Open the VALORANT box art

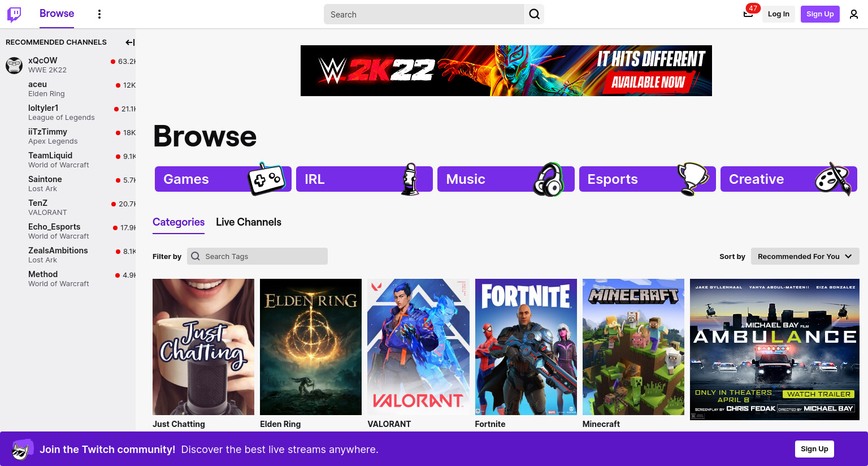click(x=418, y=347)
